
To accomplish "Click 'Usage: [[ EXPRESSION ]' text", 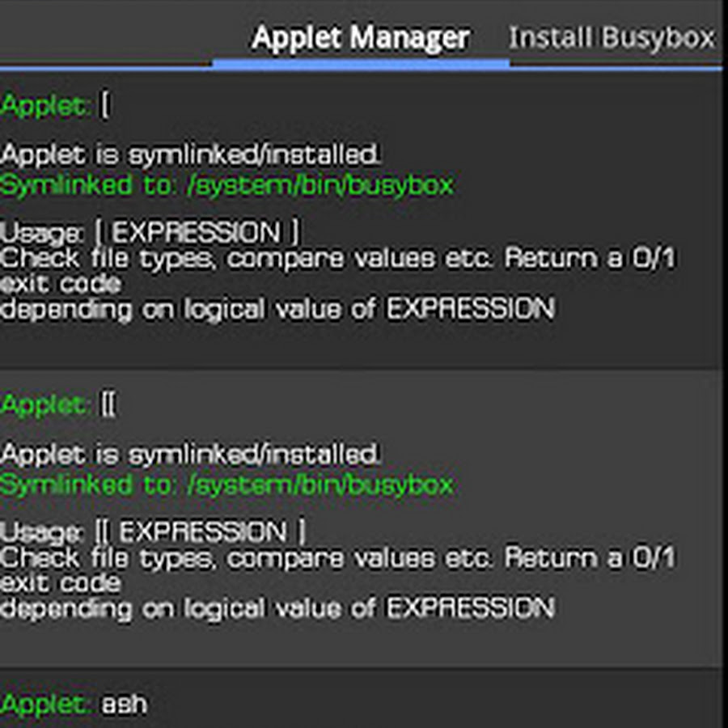I will (153, 531).
